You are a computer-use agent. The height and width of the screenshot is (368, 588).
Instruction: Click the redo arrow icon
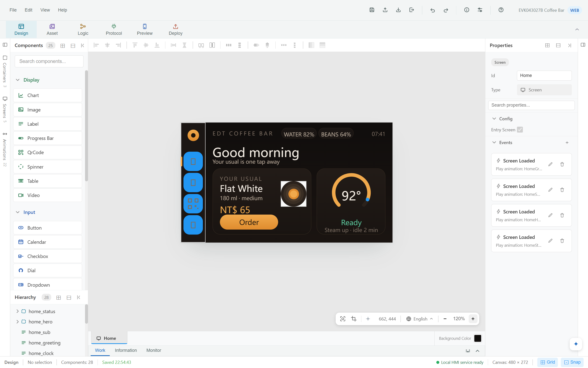446,10
